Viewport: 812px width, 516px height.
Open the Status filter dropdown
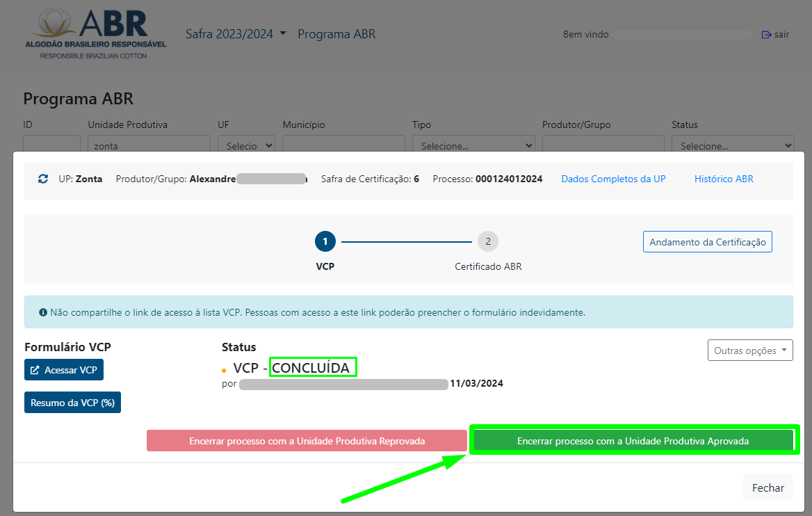click(733, 145)
